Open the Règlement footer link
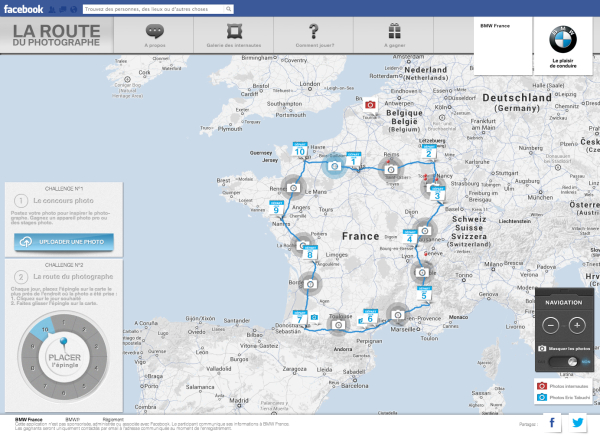This screenshot has width=600, height=436. 113,420
